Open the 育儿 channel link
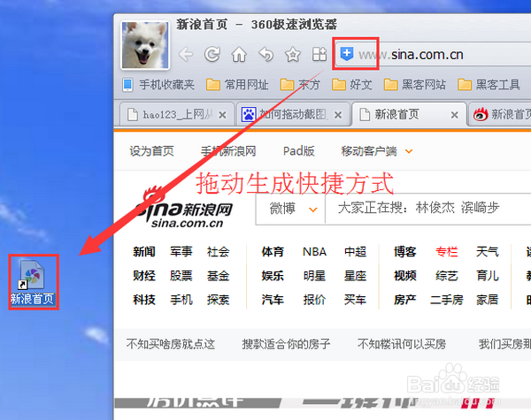 click(x=488, y=276)
